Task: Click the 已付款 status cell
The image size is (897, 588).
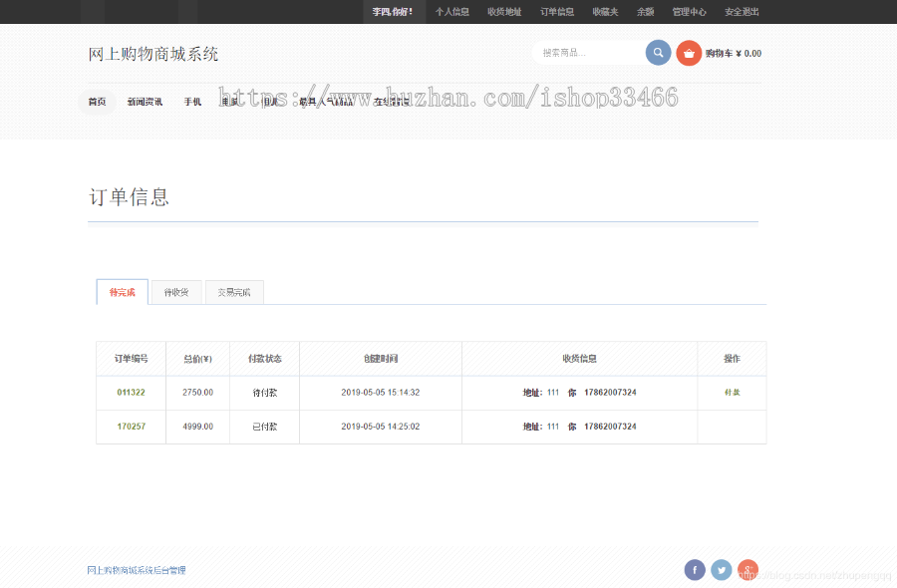Action: tap(265, 427)
